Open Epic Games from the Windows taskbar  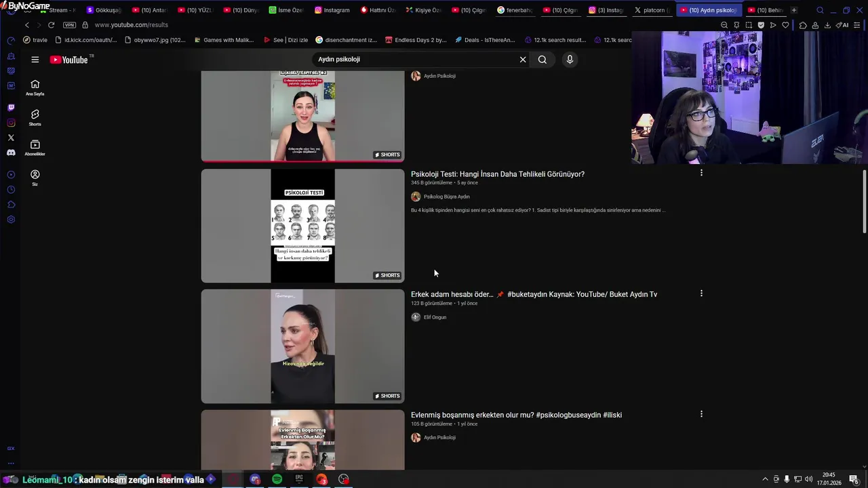[299, 479]
